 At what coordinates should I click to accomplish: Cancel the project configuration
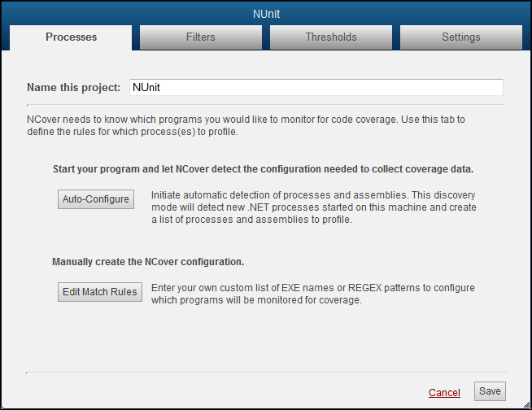(444, 392)
